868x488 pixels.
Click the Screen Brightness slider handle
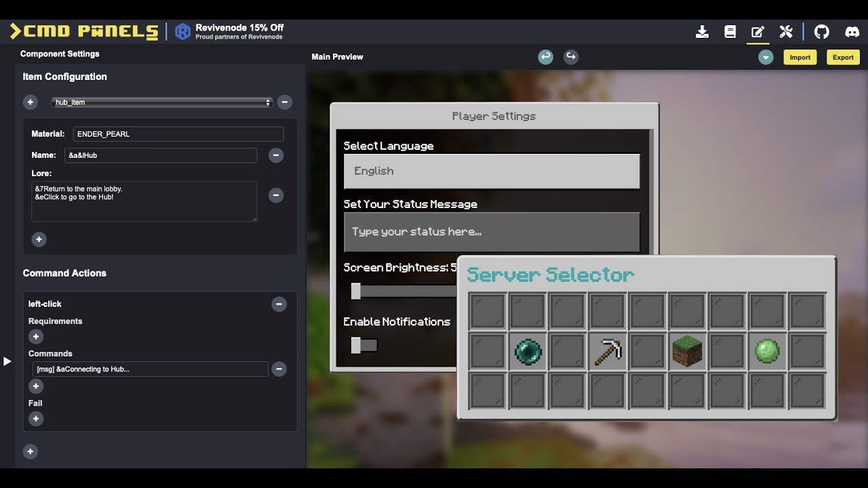(355, 291)
